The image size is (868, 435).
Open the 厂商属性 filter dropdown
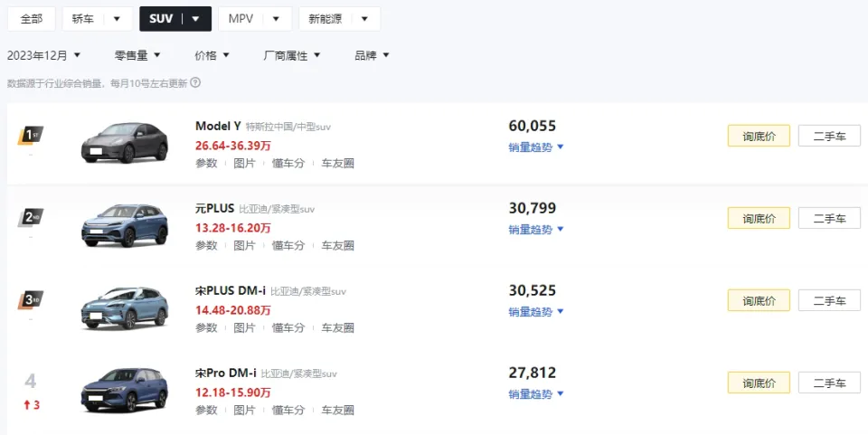coord(292,55)
